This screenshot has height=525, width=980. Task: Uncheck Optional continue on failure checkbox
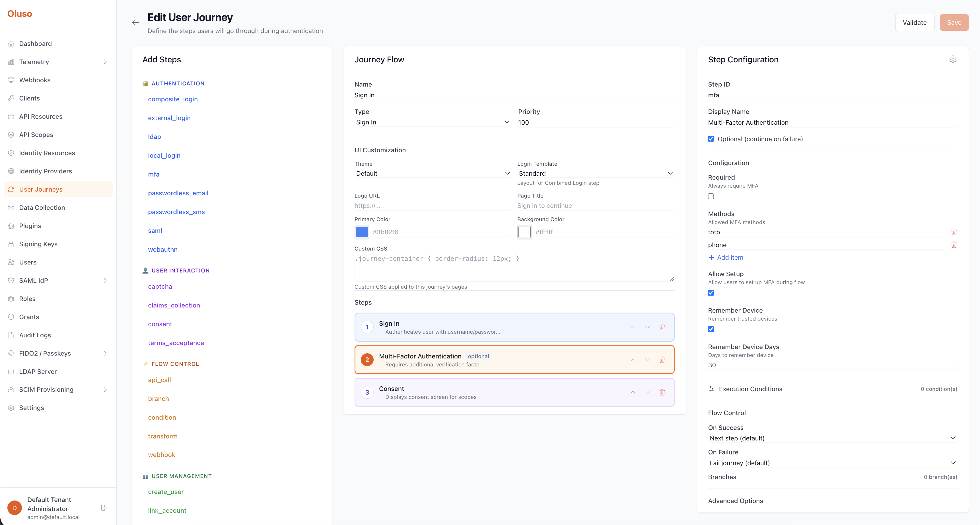[x=711, y=139]
